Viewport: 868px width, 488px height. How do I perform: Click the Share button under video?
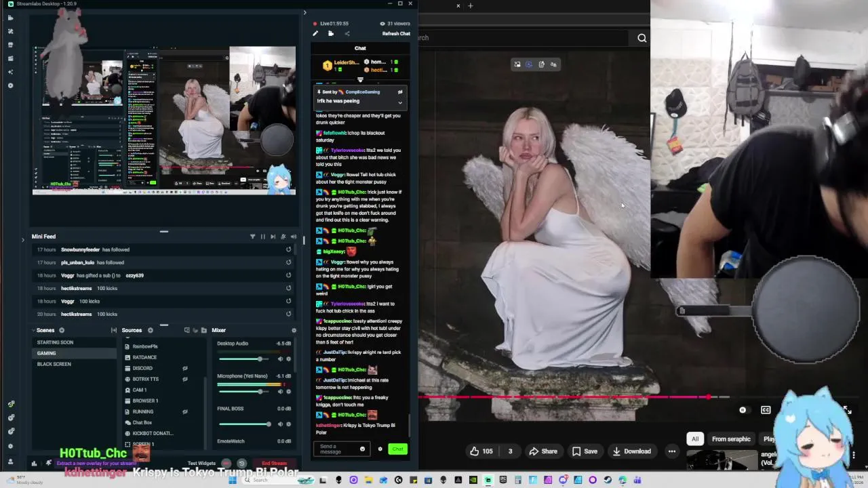tap(543, 451)
